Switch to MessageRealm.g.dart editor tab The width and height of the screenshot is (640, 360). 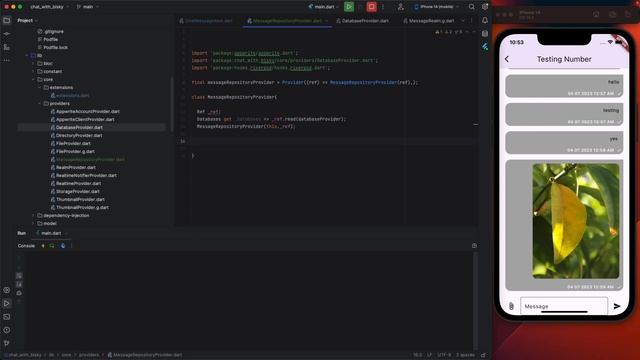(429, 20)
